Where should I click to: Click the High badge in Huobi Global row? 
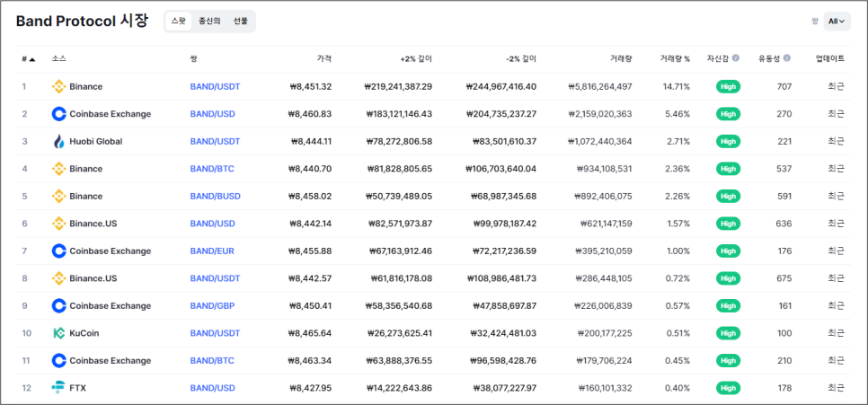(728, 141)
